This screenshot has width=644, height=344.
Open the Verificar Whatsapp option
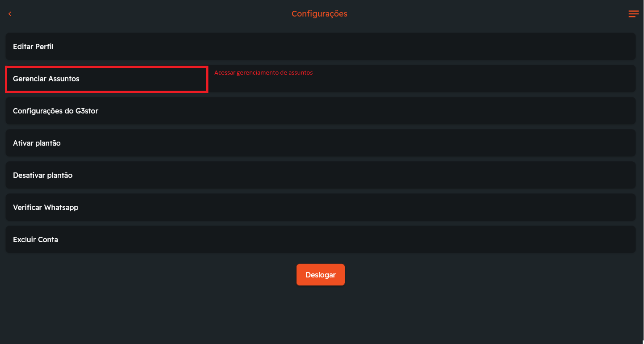[320, 207]
